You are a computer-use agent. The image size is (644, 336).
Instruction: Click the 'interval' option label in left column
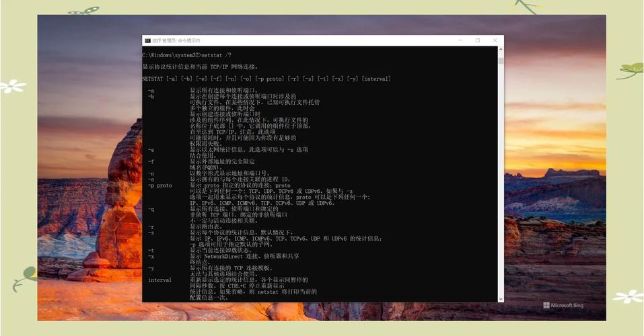159,280
